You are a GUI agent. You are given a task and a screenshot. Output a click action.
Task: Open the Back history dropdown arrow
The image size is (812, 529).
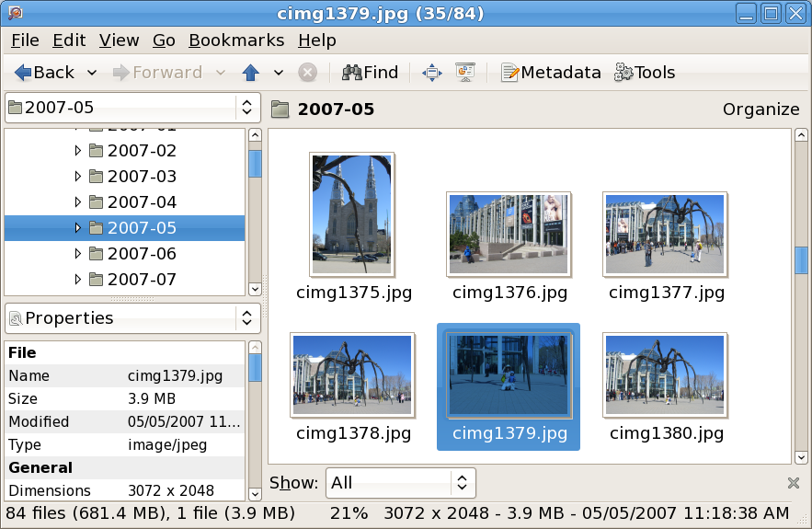[92, 73]
